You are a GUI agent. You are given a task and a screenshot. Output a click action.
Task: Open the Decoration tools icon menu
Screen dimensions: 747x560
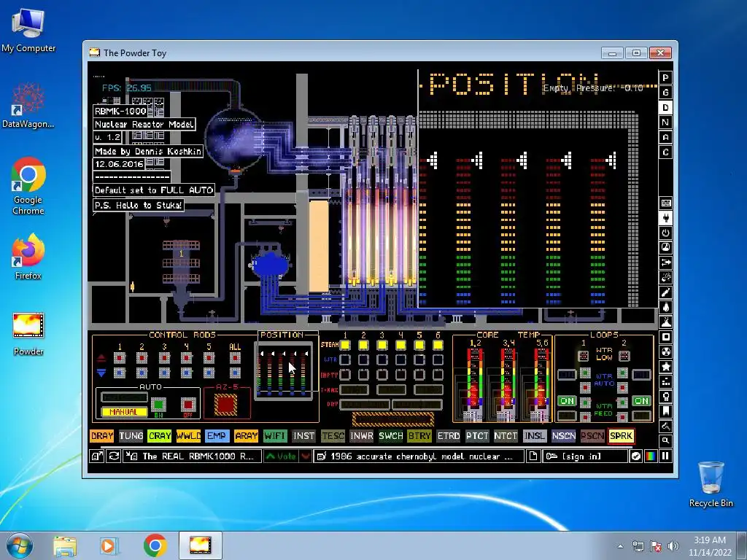click(x=665, y=426)
